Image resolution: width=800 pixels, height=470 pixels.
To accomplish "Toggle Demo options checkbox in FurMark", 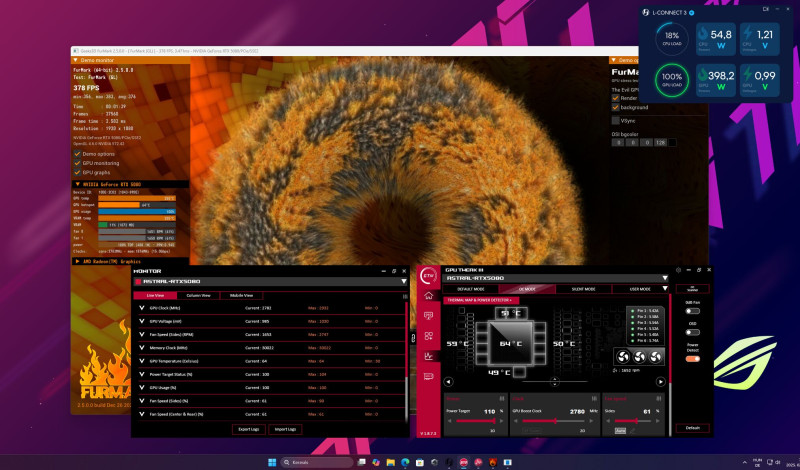I will 78,154.
